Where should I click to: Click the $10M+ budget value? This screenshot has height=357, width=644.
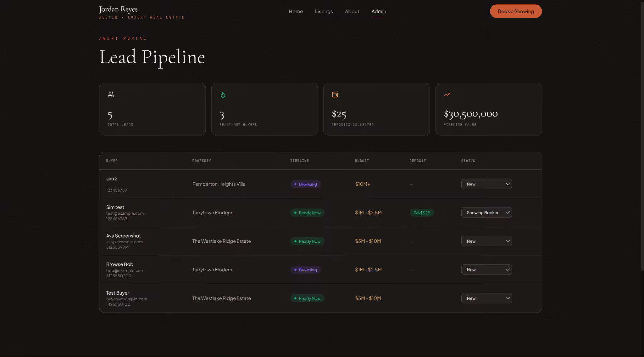(362, 184)
